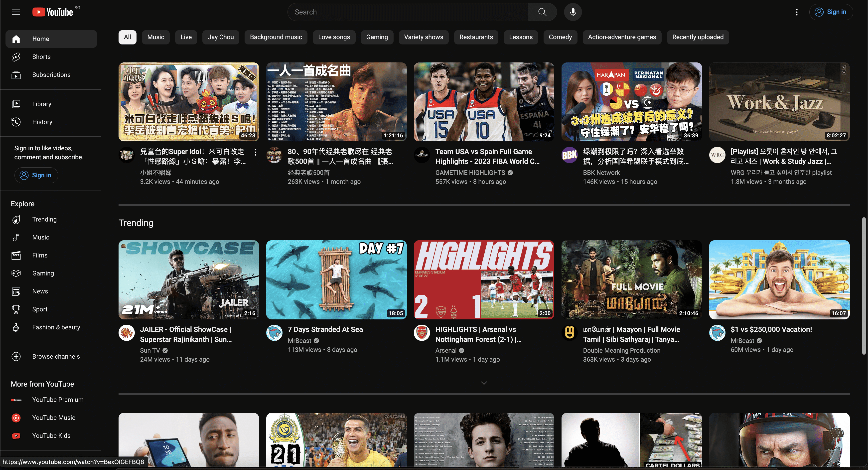Click the page vertical scrollbar
This screenshot has height=470, width=868.
864,286
